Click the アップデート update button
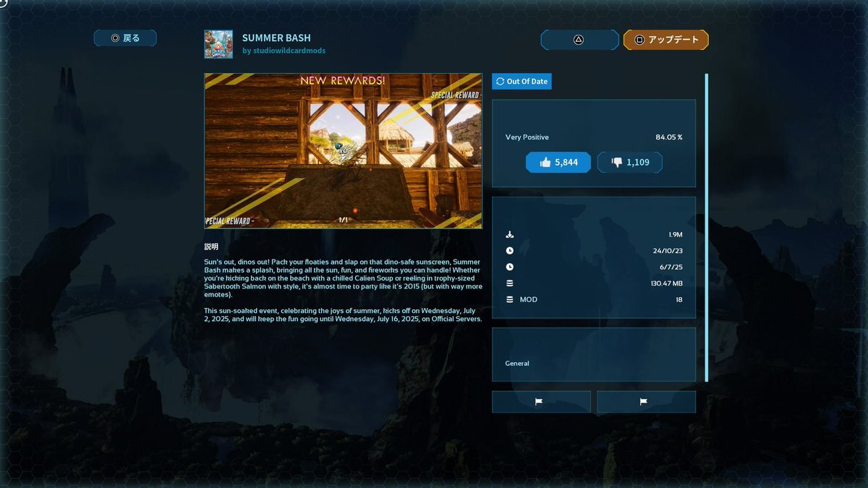The width and height of the screenshot is (868, 488). pos(665,40)
